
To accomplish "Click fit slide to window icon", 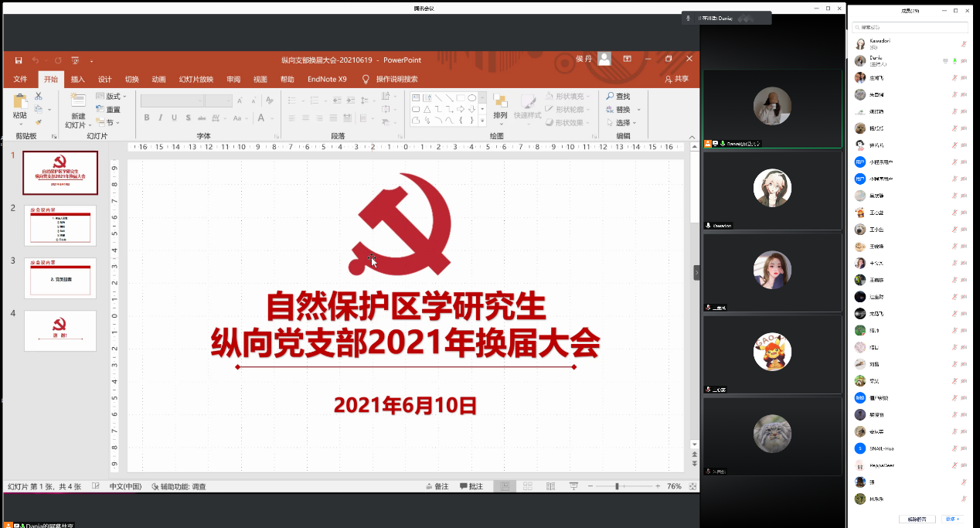I will (692, 486).
